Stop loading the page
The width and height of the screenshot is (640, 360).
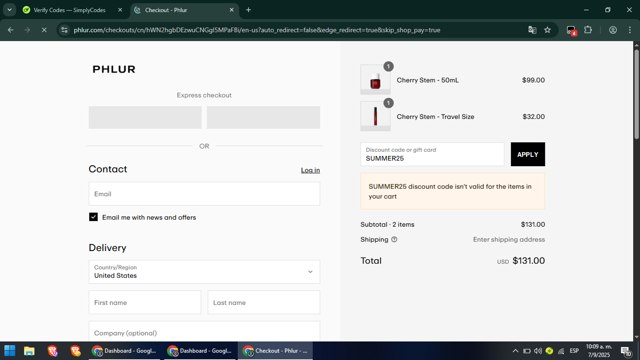click(x=44, y=30)
